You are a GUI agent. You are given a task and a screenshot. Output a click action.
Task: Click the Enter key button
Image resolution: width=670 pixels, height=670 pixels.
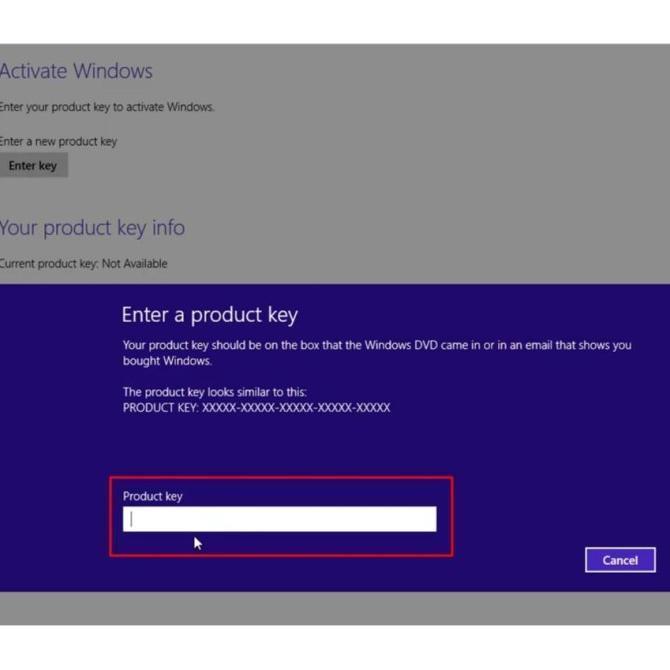(x=33, y=165)
